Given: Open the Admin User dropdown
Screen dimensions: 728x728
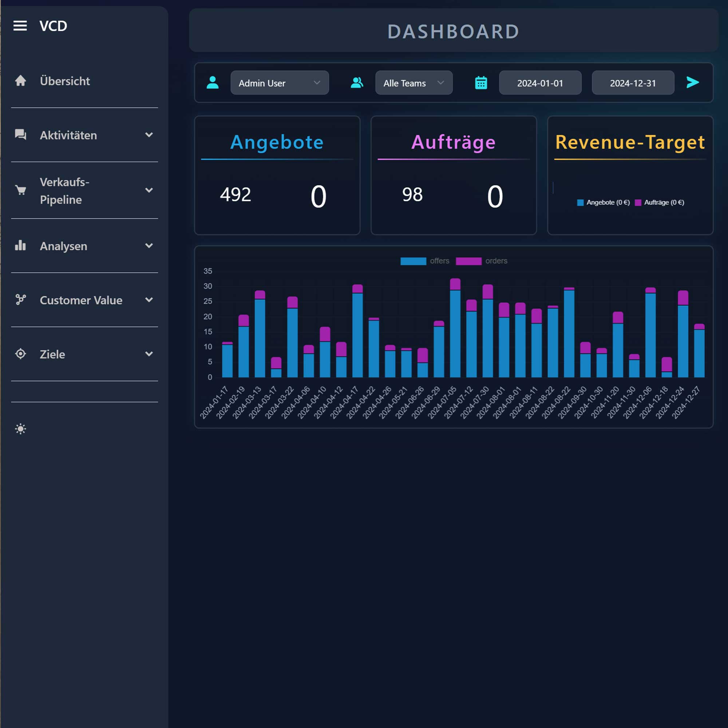Looking at the screenshot, I should tap(280, 83).
